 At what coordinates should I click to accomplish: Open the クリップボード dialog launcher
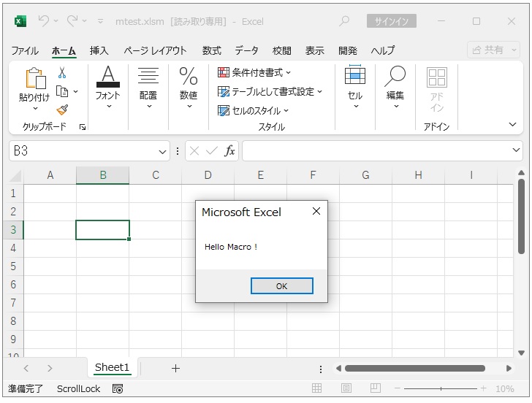tap(82, 127)
